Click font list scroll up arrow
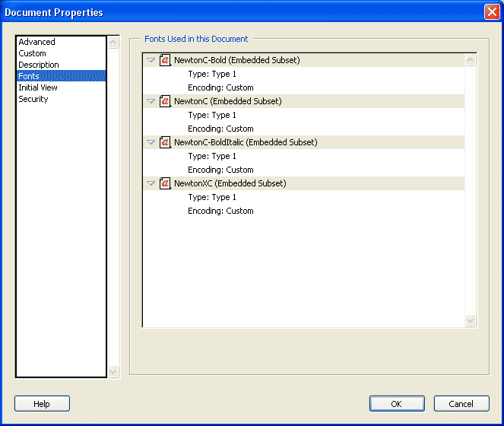The image size is (504, 426). tap(471, 60)
